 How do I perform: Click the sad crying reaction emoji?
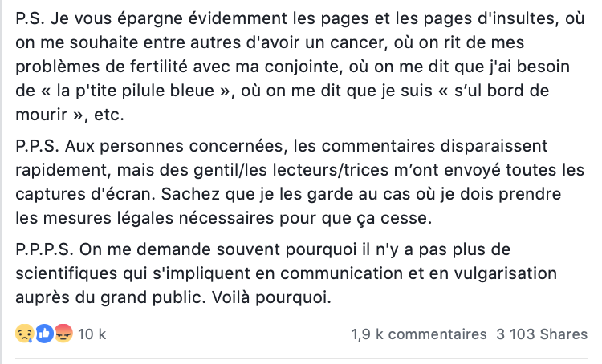[x=25, y=334]
